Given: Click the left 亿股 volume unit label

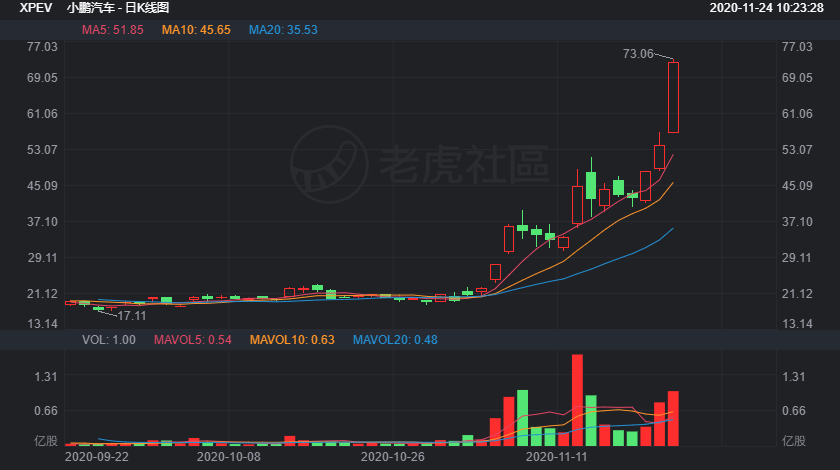Looking at the screenshot, I should point(46,441).
